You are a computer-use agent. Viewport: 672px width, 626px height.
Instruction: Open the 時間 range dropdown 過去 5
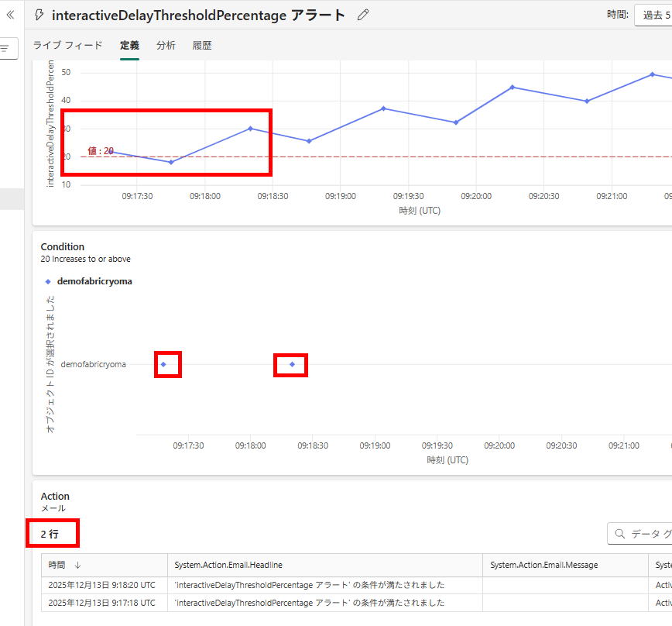653,15
